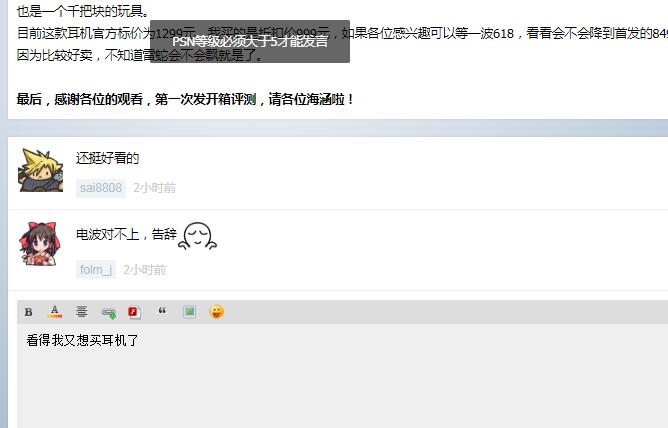
Task: Click the 2小时前 timestamp beside sai8808
Action: pos(155,188)
